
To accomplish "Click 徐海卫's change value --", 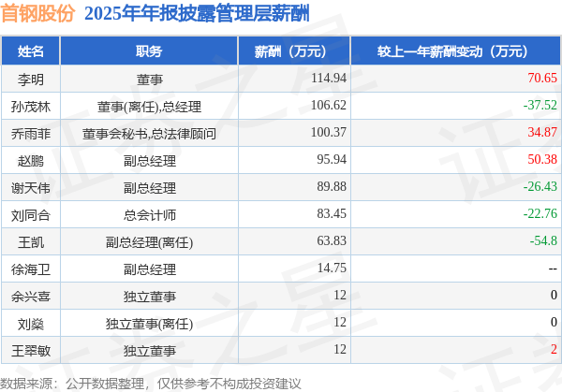I will 553,269.
